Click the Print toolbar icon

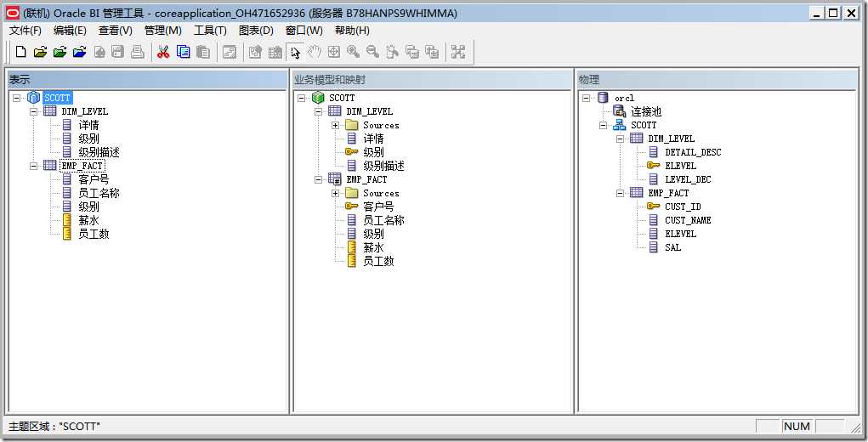tap(138, 52)
